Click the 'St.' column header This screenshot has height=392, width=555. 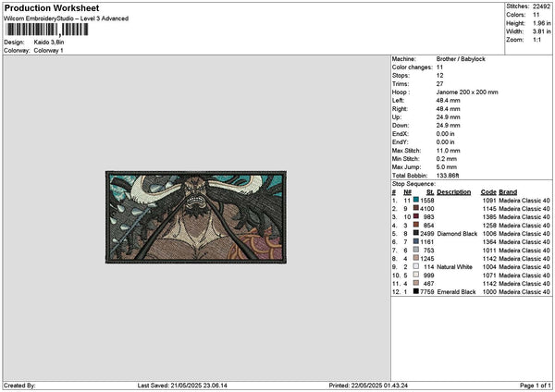pyautogui.click(x=430, y=192)
